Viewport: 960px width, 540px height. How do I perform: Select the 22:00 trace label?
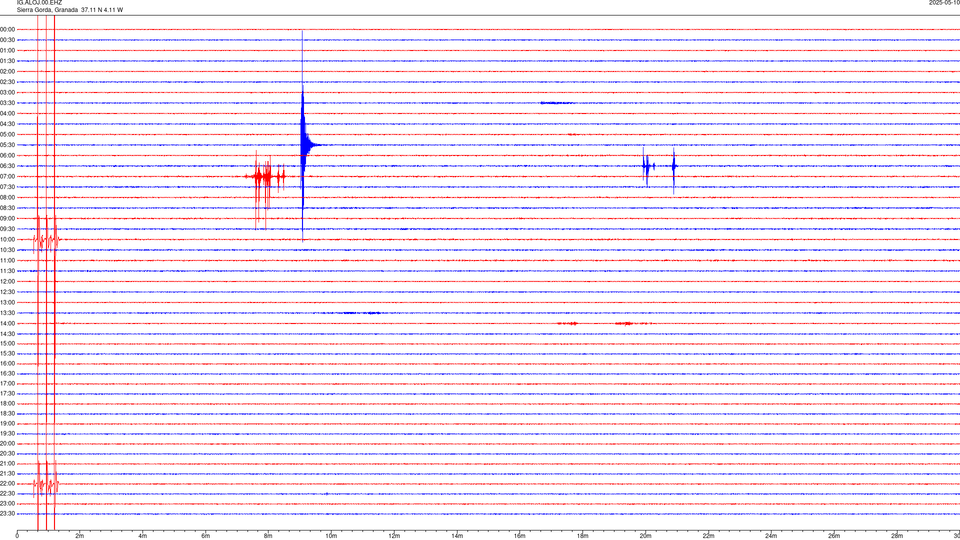click(x=8, y=484)
